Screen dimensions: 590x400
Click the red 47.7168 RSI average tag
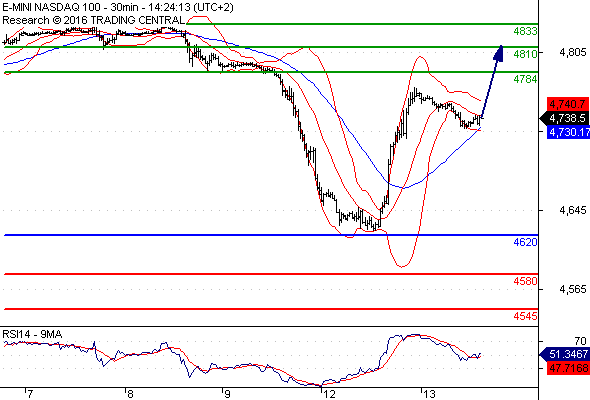568,368
